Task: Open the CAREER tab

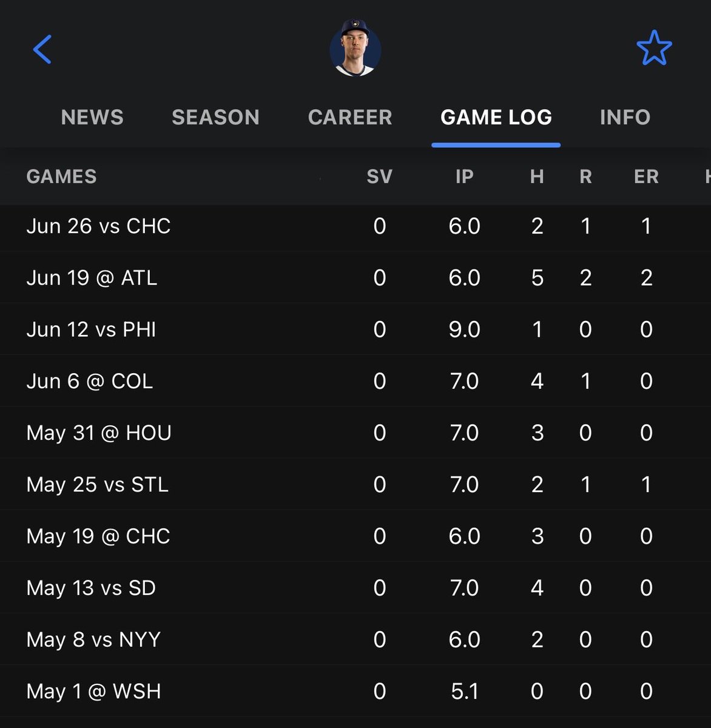Action: (x=350, y=117)
